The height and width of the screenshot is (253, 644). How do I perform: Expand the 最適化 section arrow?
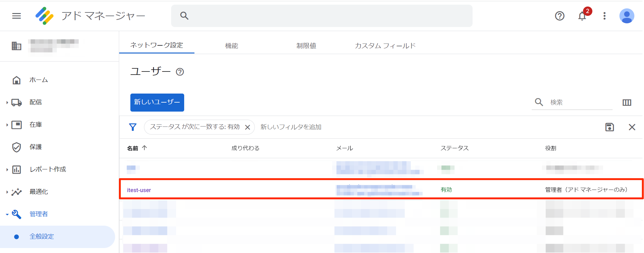point(7,192)
